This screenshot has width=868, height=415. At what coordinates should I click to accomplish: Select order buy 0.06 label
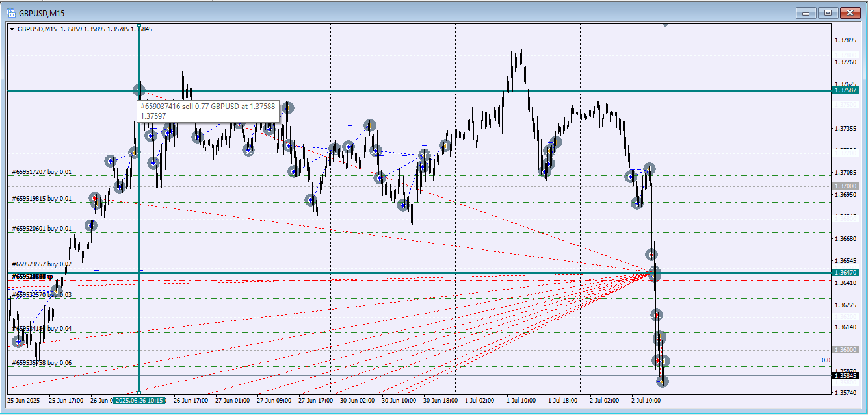[x=42, y=363]
